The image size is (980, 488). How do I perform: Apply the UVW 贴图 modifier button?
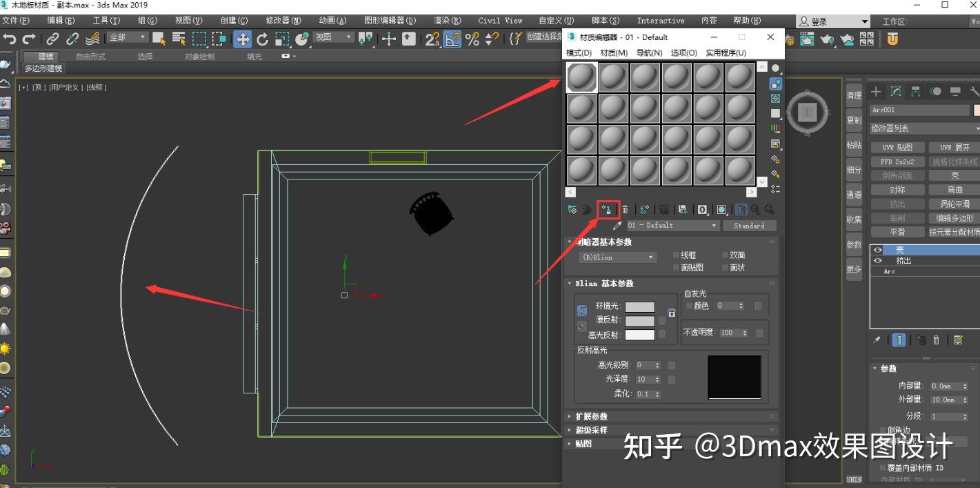click(x=897, y=146)
